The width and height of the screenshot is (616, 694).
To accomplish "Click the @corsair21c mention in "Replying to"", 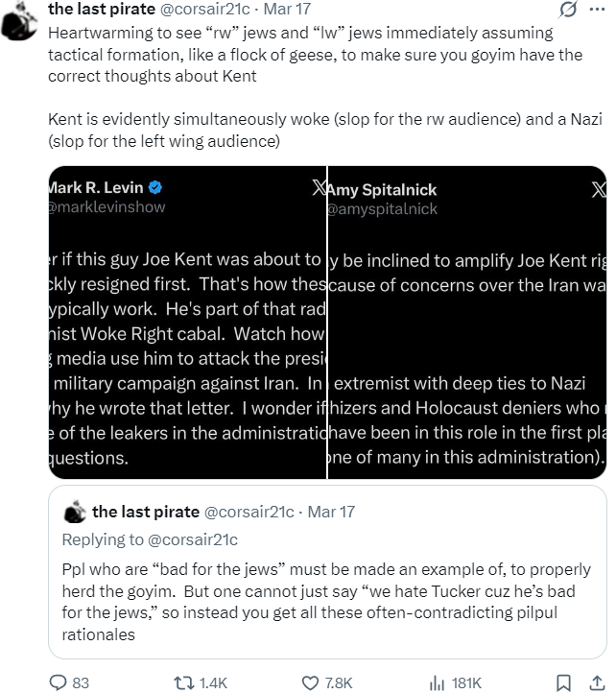I will (x=196, y=538).
